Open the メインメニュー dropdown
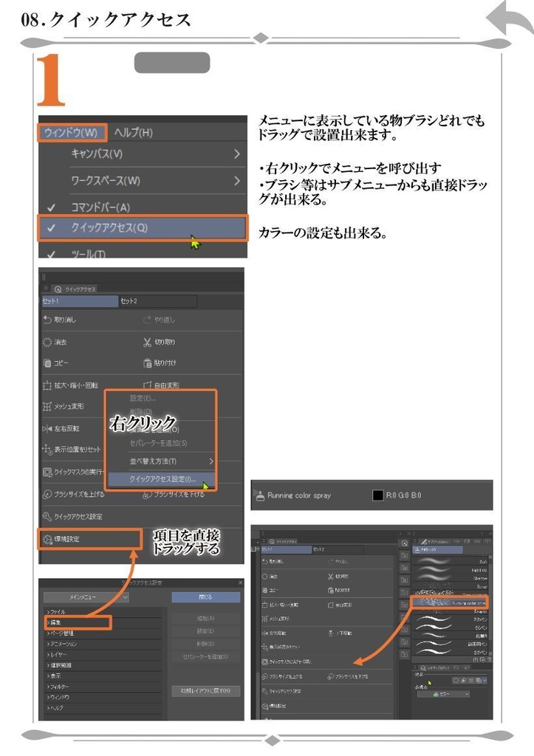 click(86, 597)
